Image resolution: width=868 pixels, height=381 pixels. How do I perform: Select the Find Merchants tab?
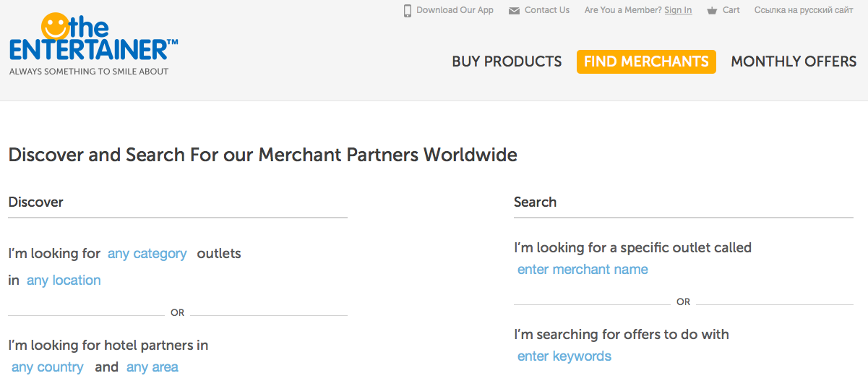[x=646, y=61]
